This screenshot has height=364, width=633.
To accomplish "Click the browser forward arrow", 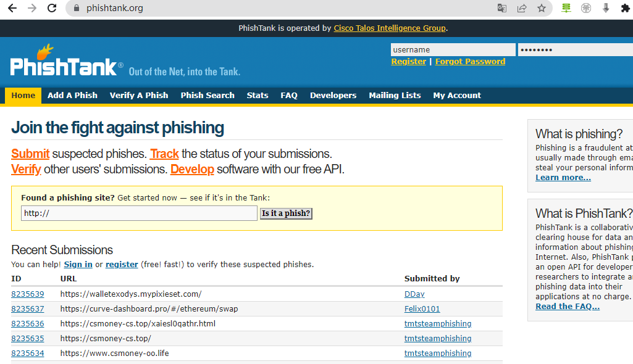I will coord(32,8).
